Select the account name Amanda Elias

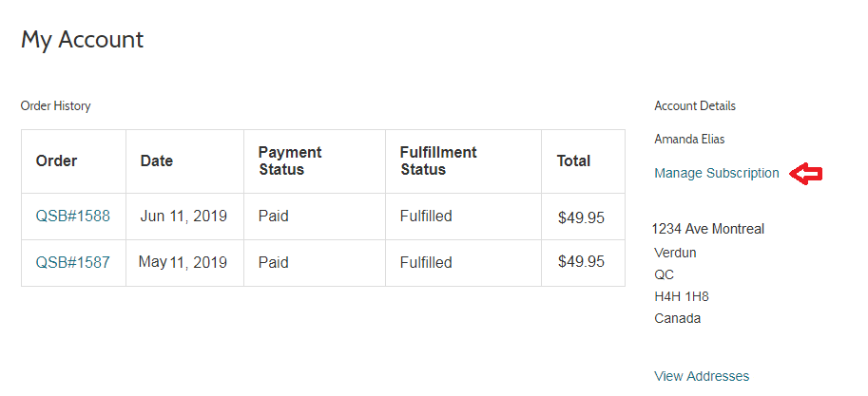click(689, 139)
